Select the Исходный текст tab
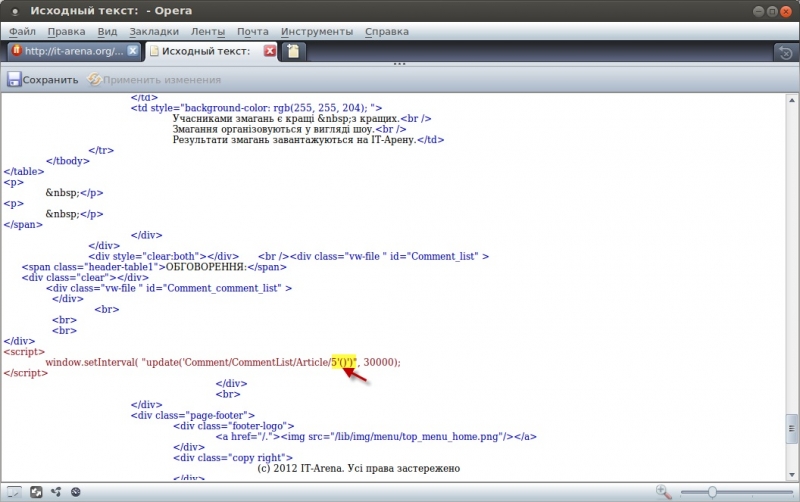800x502 pixels. [206, 51]
